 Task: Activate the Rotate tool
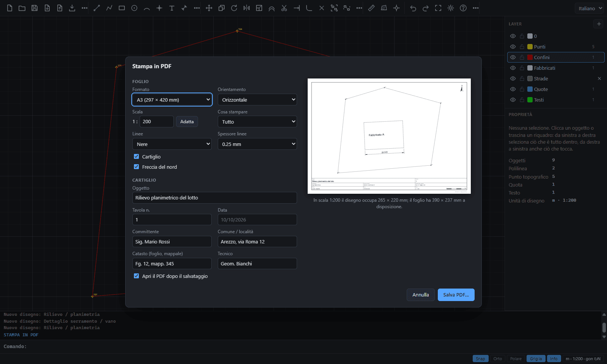click(x=234, y=8)
